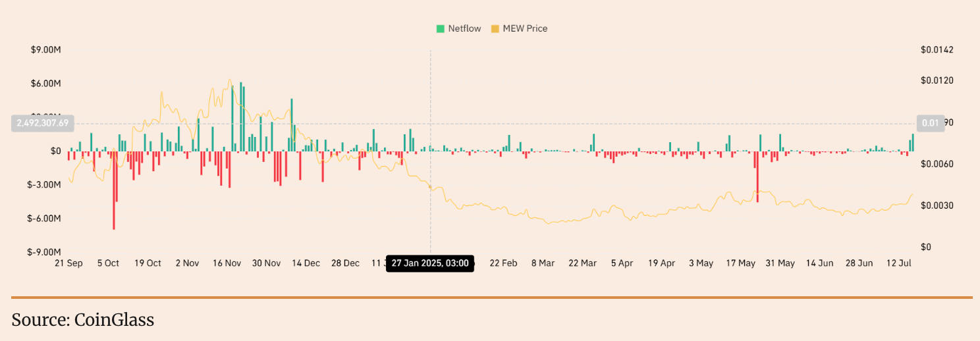Click the 16 Nov date axis label

227,263
